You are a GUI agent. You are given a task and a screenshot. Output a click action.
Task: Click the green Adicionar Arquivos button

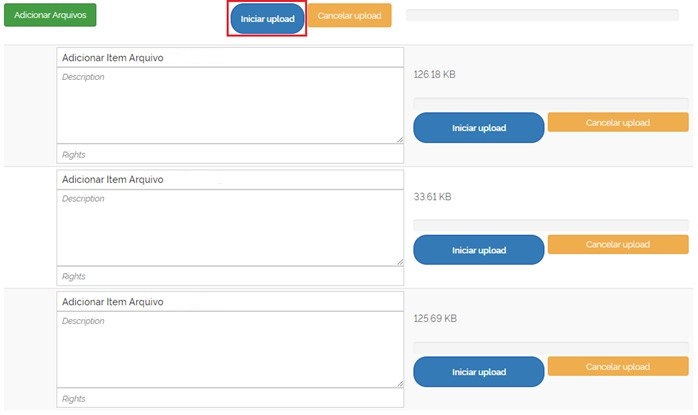[50, 16]
